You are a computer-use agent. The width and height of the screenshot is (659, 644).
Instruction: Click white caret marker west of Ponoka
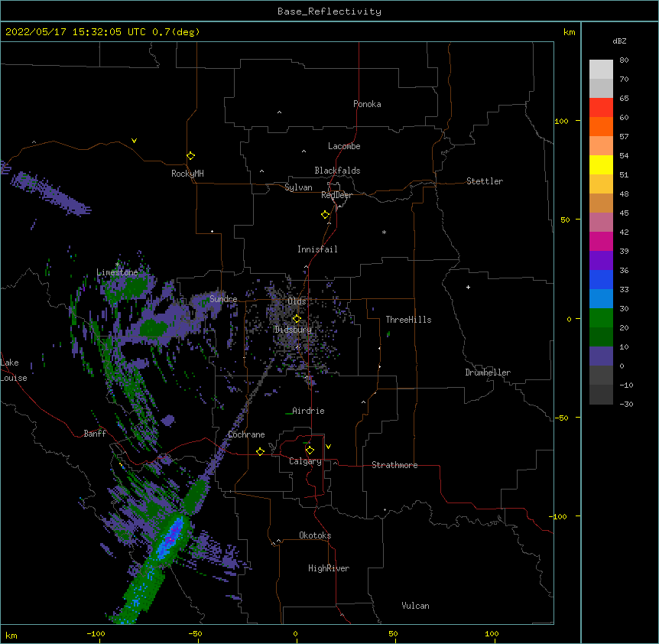point(279,112)
